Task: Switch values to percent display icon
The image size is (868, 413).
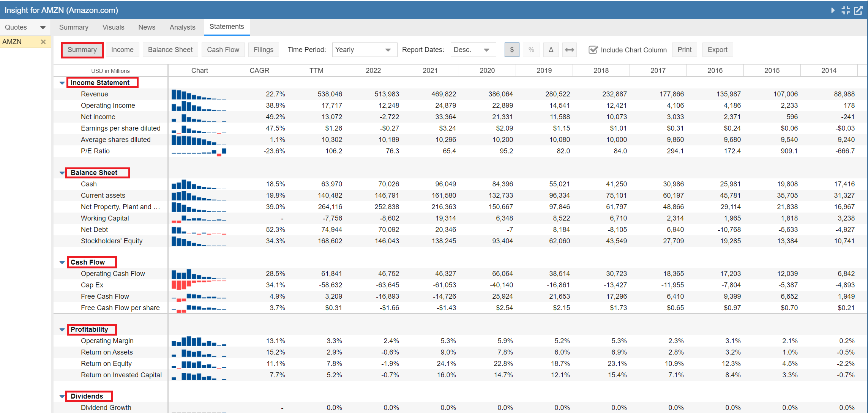Action: 531,50
